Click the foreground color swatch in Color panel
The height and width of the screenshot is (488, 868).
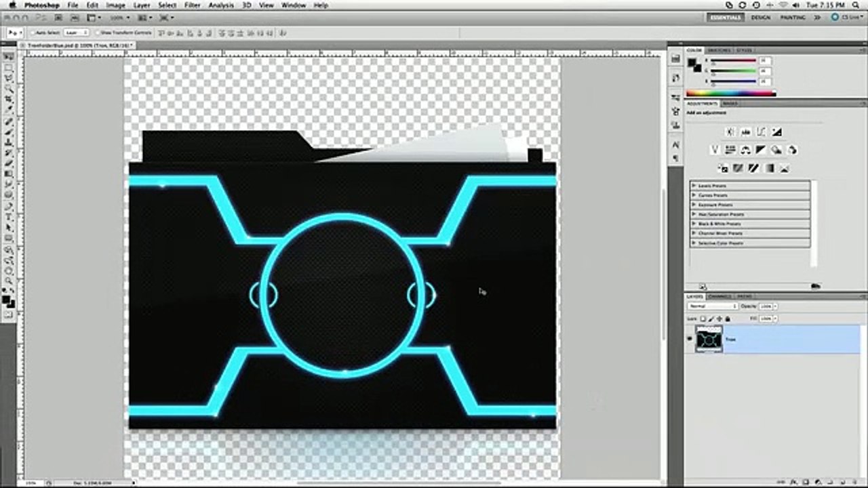[692, 62]
